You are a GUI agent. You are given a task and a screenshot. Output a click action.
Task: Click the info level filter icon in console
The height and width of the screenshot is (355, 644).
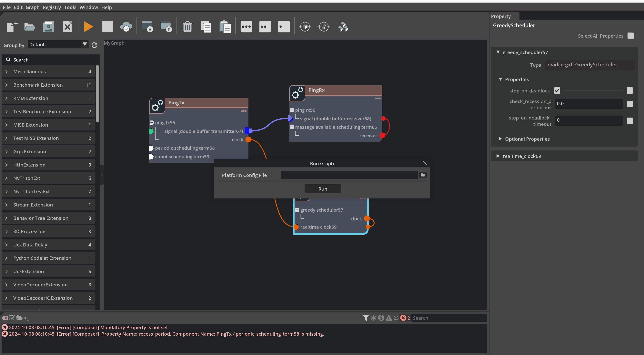(x=381, y=318)
